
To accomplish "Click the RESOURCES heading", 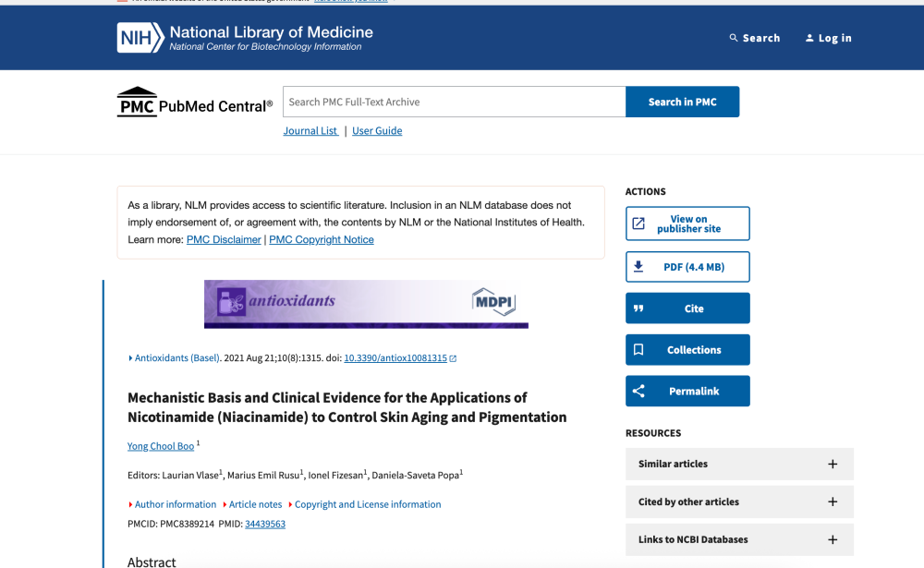I will [x=653, y=433].
